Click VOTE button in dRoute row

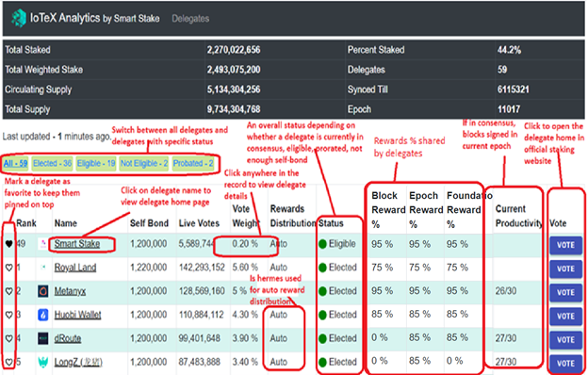click(565, 340)
